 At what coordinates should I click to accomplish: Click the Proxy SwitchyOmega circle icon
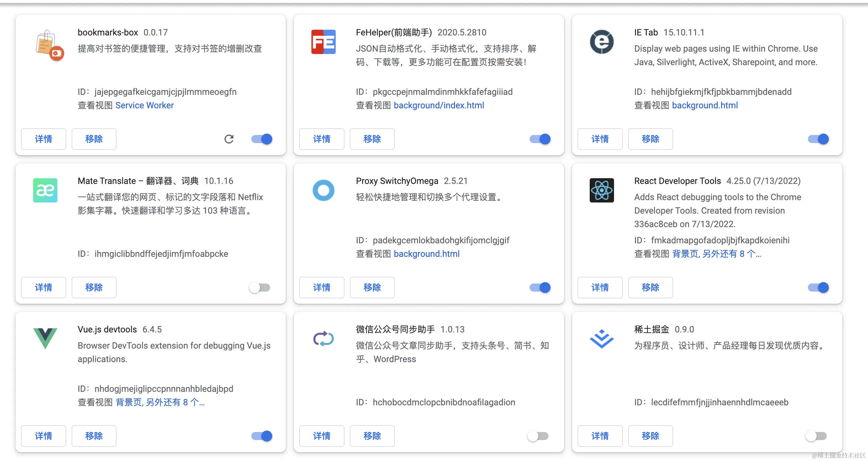(x=323, y=190)
